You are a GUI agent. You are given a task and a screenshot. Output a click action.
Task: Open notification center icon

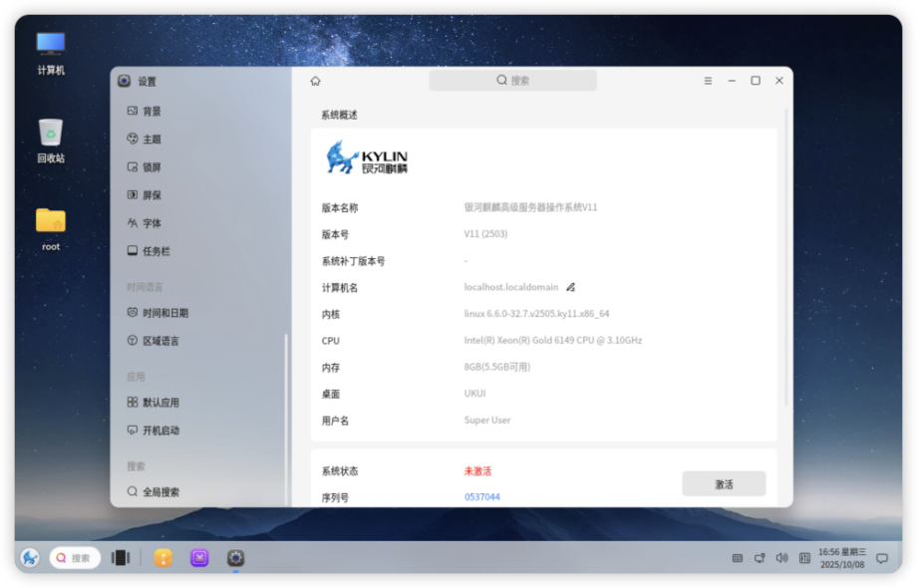coord(882,559)
